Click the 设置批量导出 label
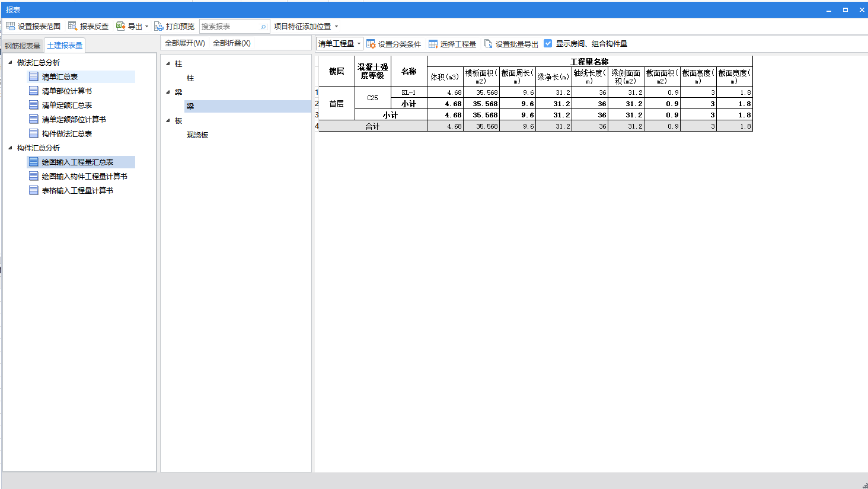Screen dimensions: 868x489 click(517, 44)
